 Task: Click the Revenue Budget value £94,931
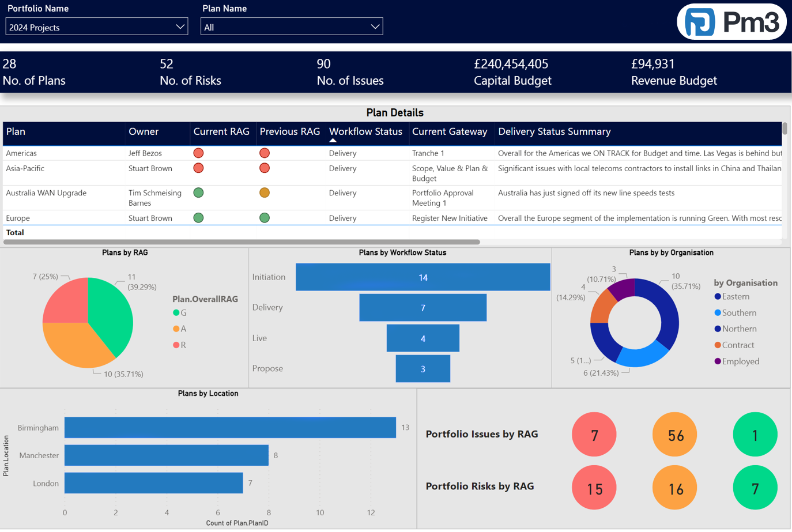[x=653, y=64]
